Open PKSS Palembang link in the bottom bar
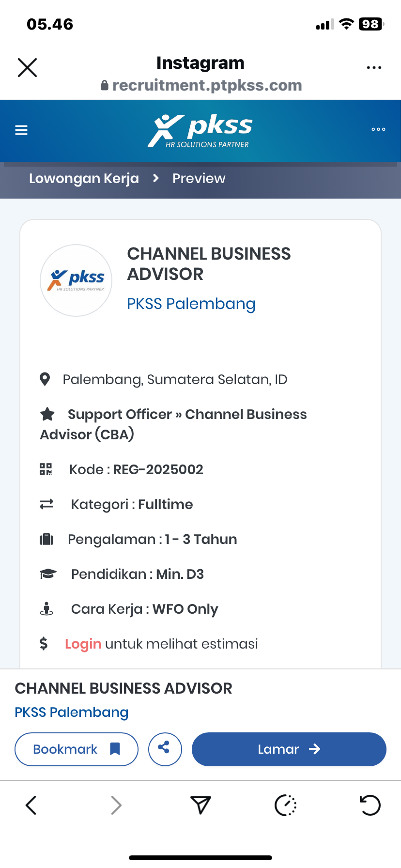 point(71,713)
